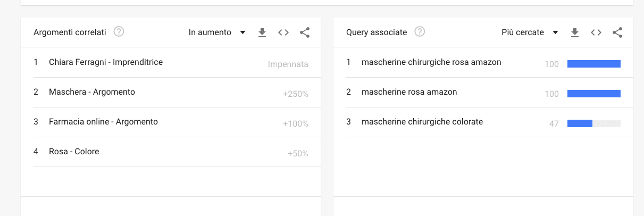Expand the In aumento dropdown
Image resolution: width=644 pixels, height=216 pixels.
coord(217,32)
